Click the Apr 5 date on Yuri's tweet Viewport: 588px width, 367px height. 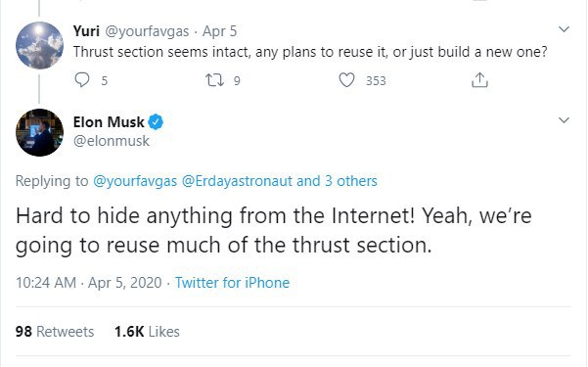[220, 31]
